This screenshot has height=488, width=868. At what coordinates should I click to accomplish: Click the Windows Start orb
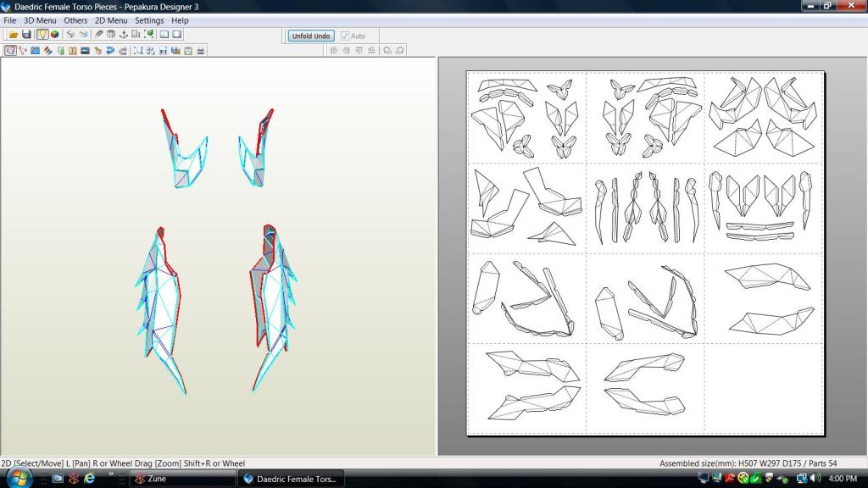point(19,478)
